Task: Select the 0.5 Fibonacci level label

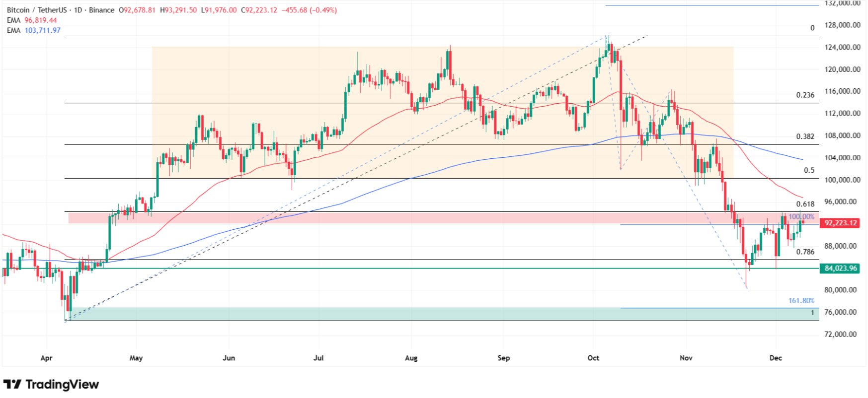Action: pos(809,170)
